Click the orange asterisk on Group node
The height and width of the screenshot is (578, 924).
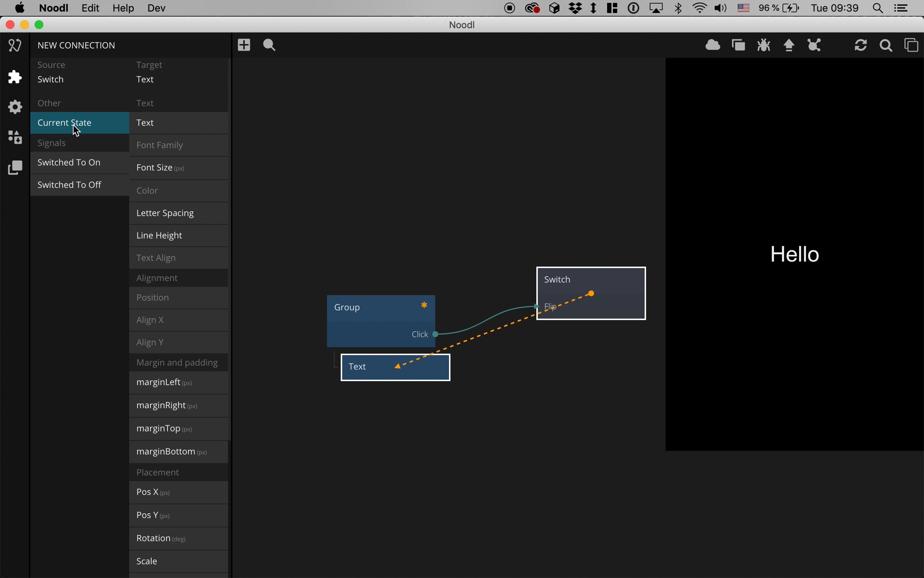(x=424, y=305)
